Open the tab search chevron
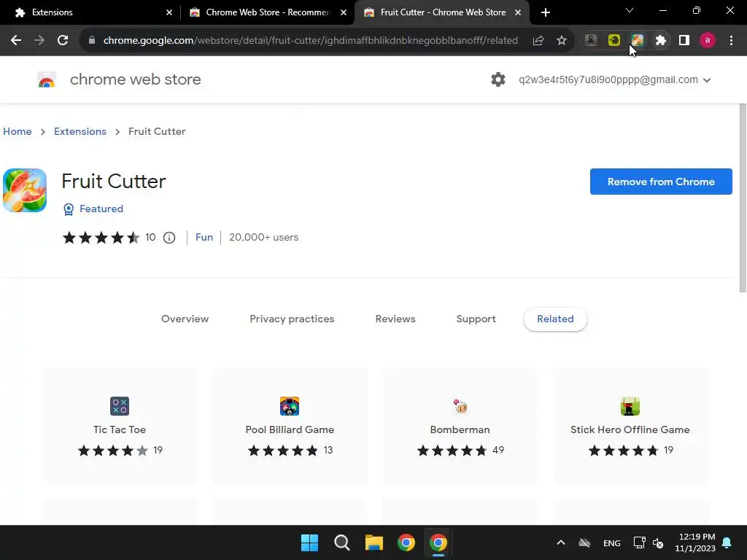 click(x=630, y=10)
